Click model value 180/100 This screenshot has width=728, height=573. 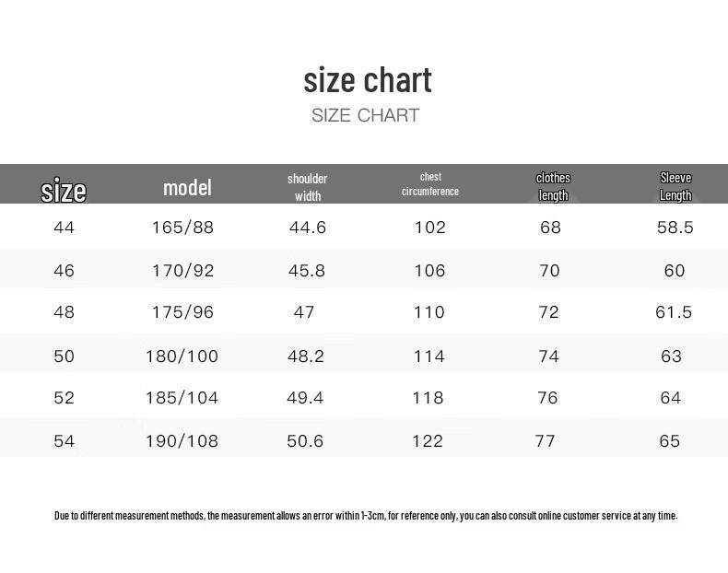(x=182, y=356)
